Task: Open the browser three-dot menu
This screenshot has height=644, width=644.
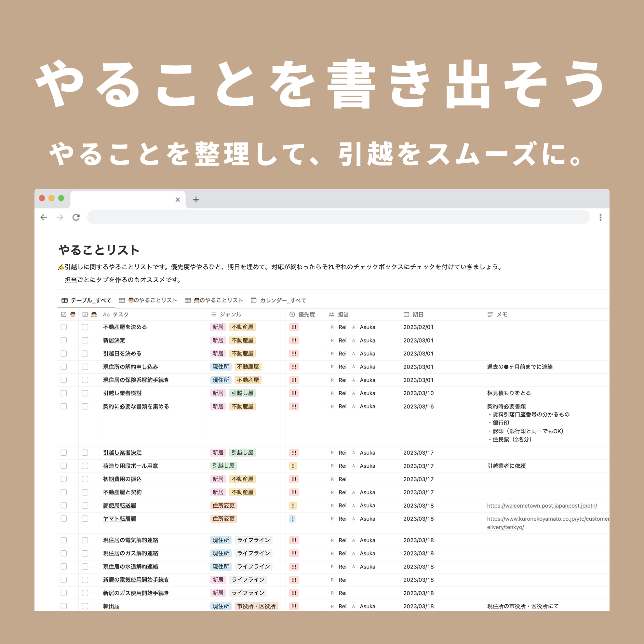Action: pyautogui.click(x=600, y=217)
